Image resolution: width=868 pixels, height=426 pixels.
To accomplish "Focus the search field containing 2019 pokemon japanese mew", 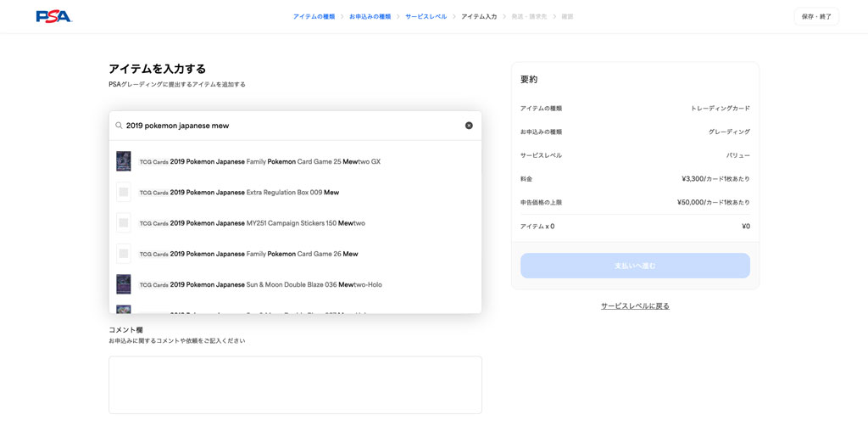I will (x=295, y=126).
